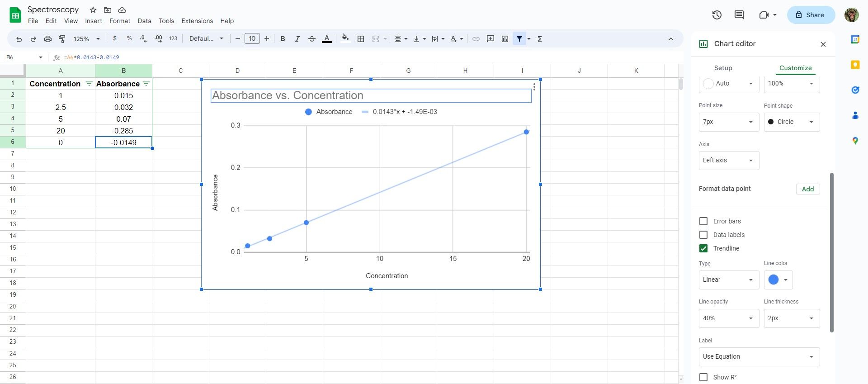The height and width of the screenshot is (384, 868).
Task: Open Google Calendar in side panel
Action: [855, 39]
